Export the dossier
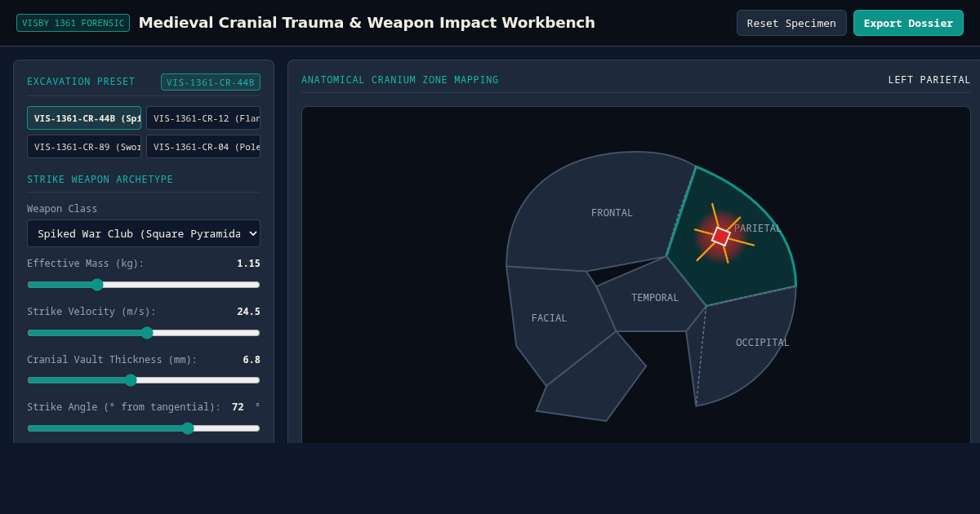The height and width of the screenshot is (514, 980). point(908,23)
